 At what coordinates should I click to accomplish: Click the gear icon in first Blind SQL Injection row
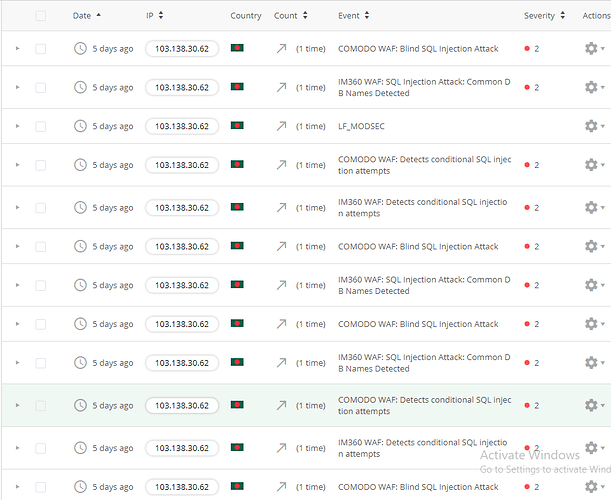(x=594, y=48)
